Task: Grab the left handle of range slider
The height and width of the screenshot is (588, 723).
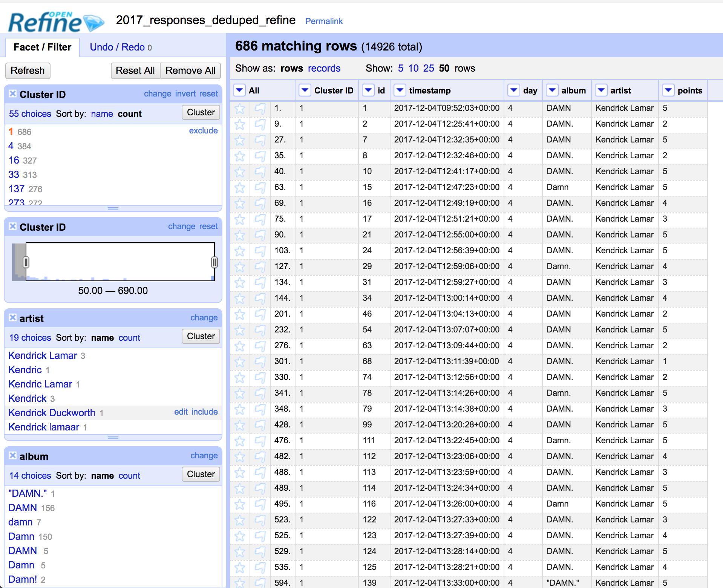Action: coord(26,262)
